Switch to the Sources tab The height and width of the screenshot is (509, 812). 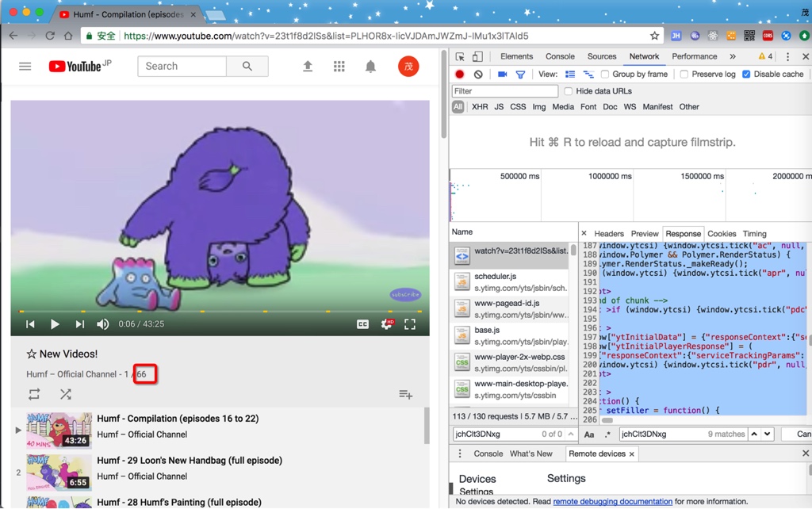pyautogui.click(x=602, y=56)
